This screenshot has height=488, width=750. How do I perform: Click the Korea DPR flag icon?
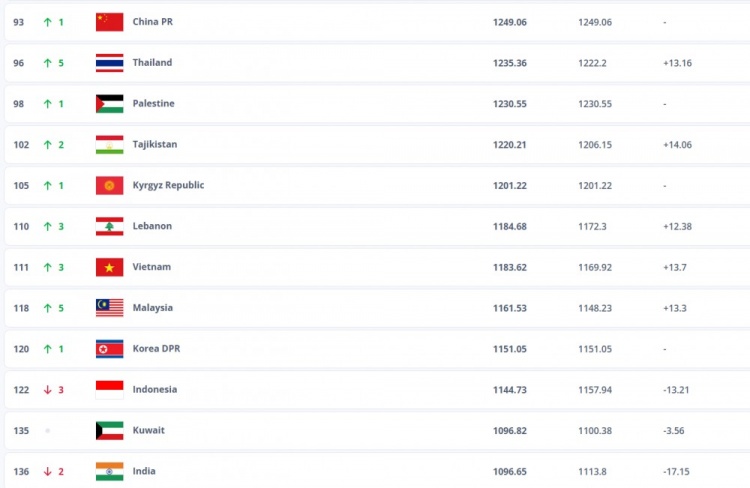tap(109, 349)
